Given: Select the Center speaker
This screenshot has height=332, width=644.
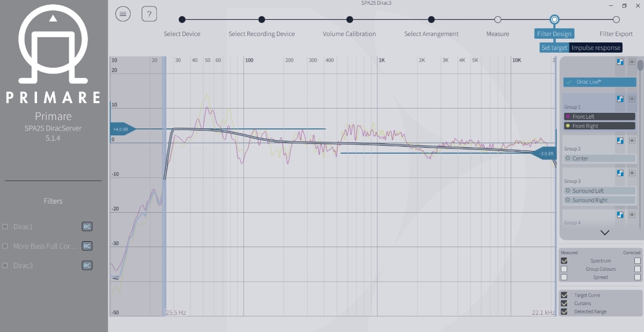Looking at the screenshot, I should pos(600,158).
